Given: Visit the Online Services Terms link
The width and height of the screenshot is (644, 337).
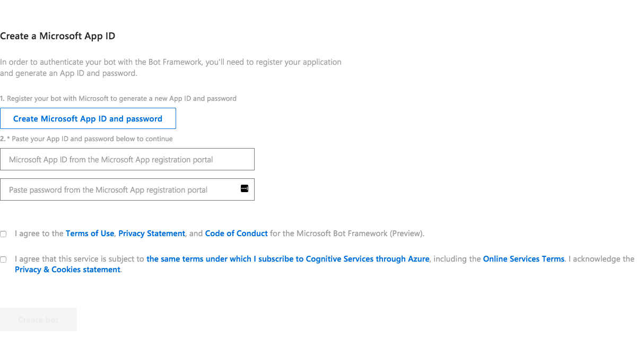Looking at the screenshot, I should tap(524, 259).
